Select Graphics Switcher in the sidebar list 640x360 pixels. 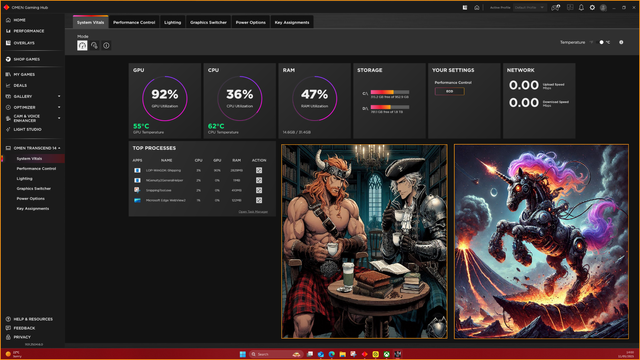(33, 189)
